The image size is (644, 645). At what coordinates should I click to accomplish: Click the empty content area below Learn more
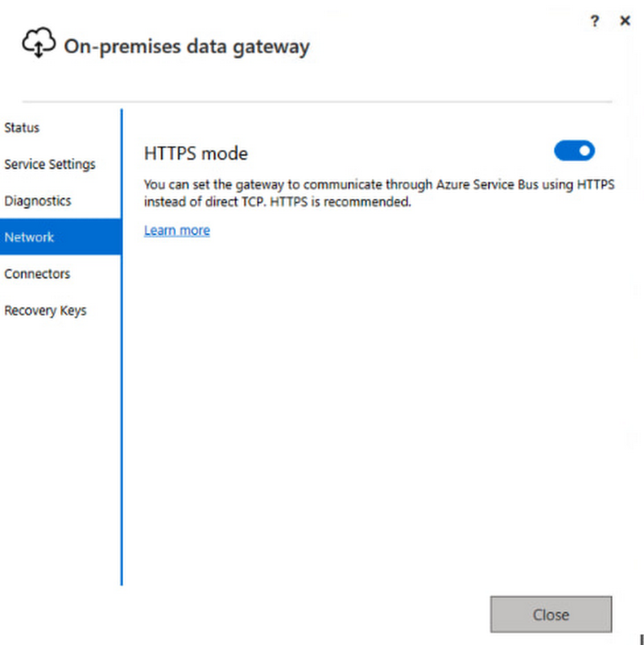[x=368, y=400]
